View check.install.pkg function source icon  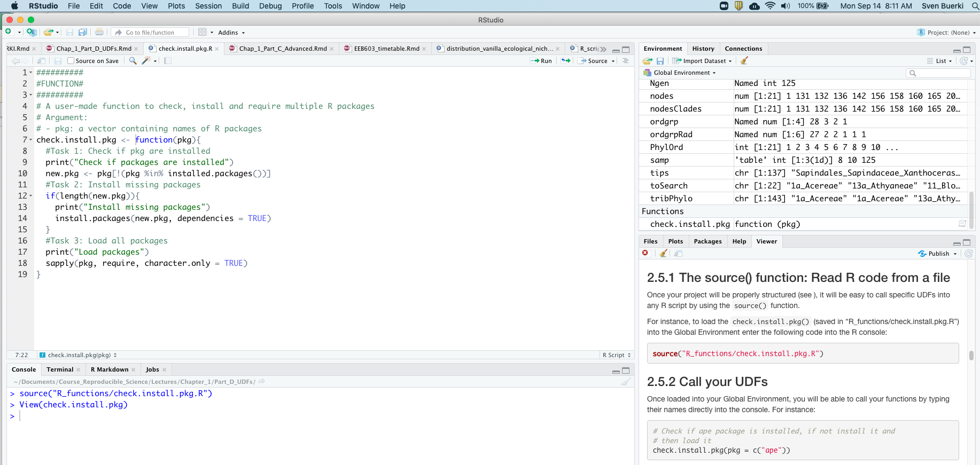(962, 224)
